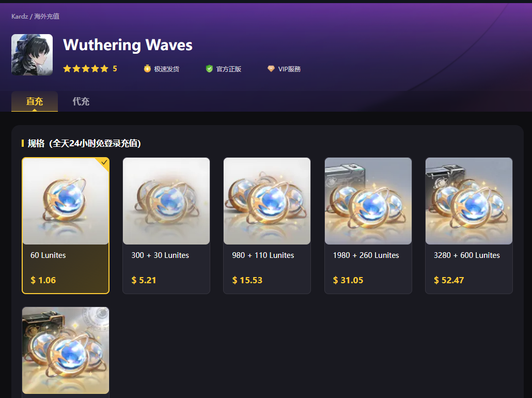Click the 极速发货 stopwatch icon
The height and width of the screenshot is (398, 532).
[x=147, y=69]
